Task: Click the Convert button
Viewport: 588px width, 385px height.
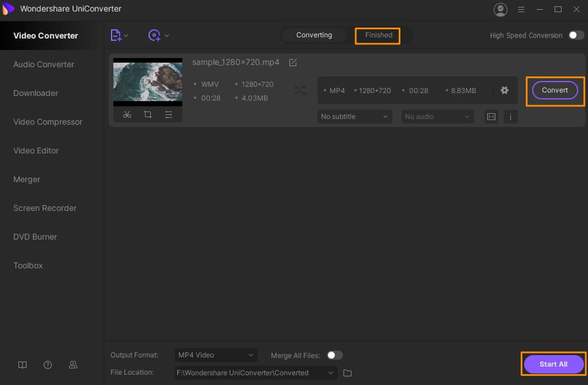Action: 555,90
